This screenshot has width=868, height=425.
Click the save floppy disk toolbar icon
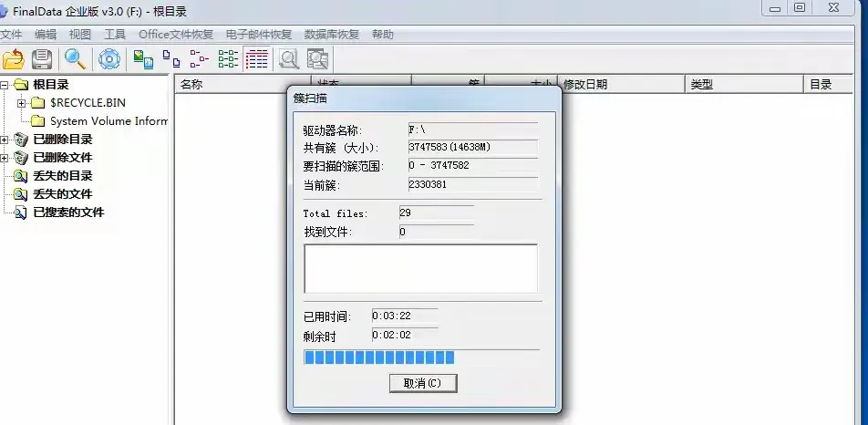pyautogui.click(x=42, y=58)
